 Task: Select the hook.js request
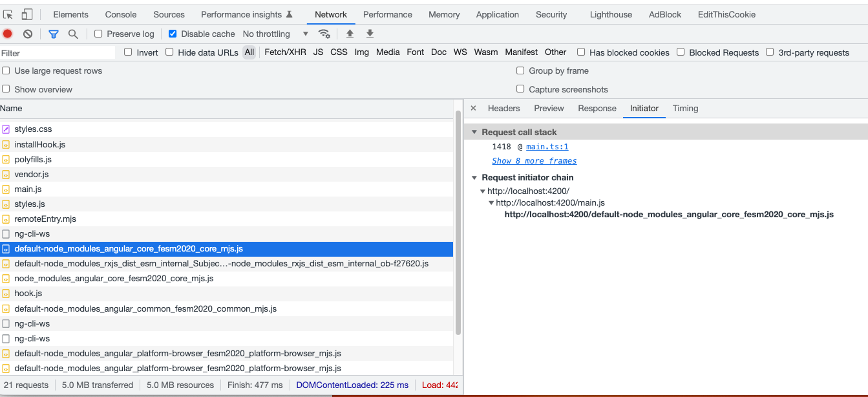point(227,294)
